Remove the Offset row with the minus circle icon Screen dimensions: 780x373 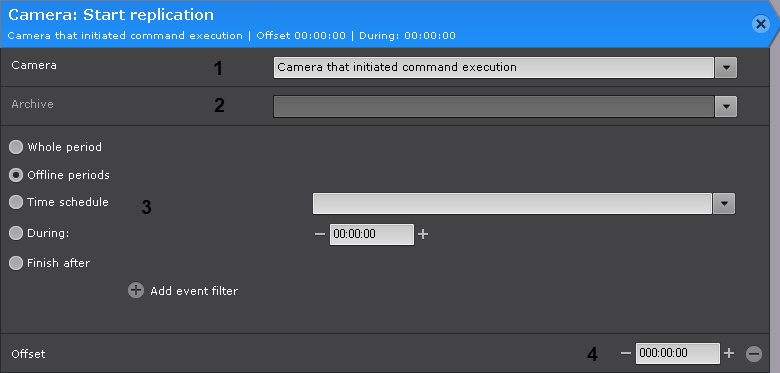coord(754,354)
